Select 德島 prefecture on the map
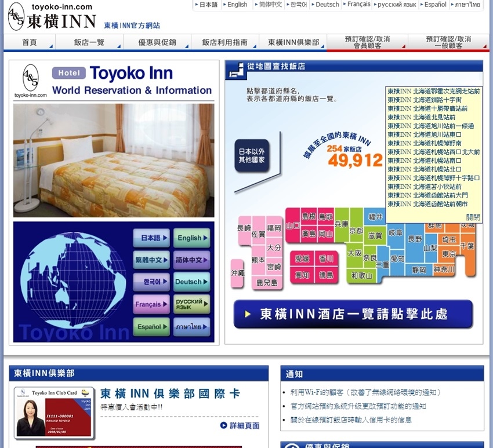 326,275
